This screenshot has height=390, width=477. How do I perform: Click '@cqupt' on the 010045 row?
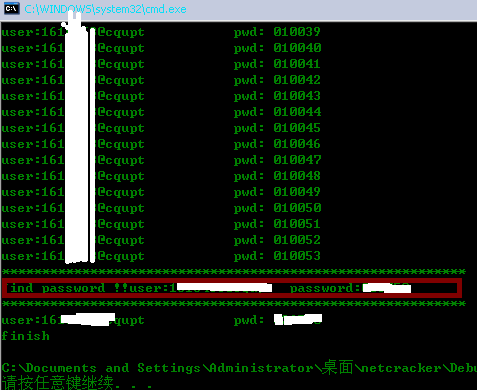pyautogui.click(x=120, y=129)
